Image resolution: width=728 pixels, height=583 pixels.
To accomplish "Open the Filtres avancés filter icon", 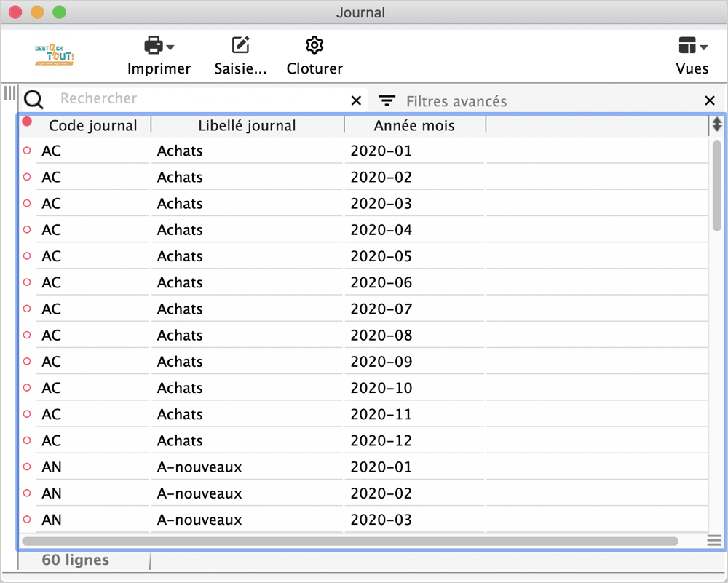I will tap(387, 100).
